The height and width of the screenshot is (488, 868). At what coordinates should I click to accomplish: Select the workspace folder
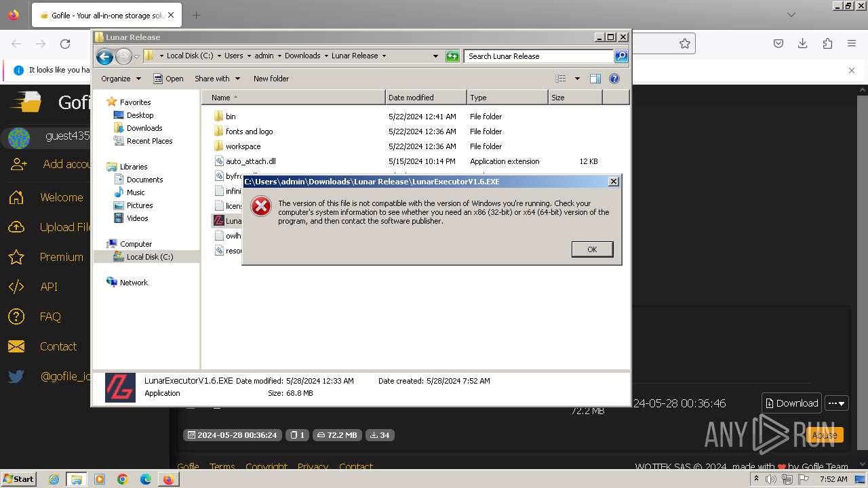[x=243, y=146]
